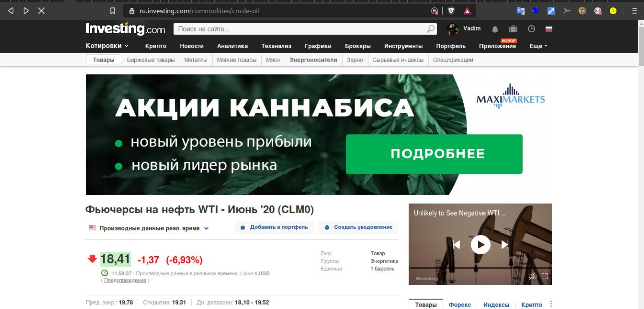Open the blue diagonal-arrows extension
This screenshot has width=644, height=309.
click(551, 10)
